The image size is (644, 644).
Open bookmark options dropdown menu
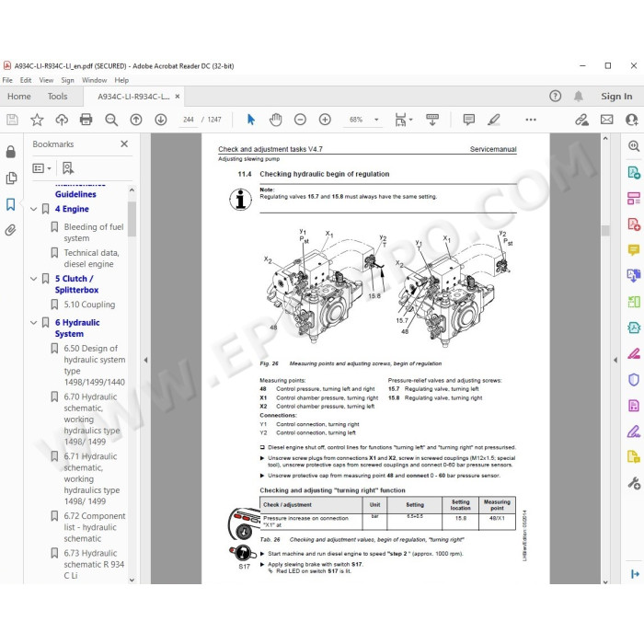pyautogui.click(x=41, y=168)
